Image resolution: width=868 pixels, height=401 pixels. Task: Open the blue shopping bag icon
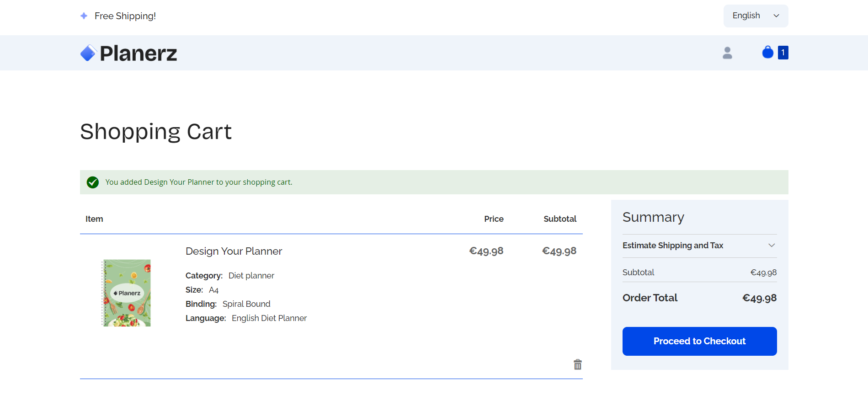768,53
